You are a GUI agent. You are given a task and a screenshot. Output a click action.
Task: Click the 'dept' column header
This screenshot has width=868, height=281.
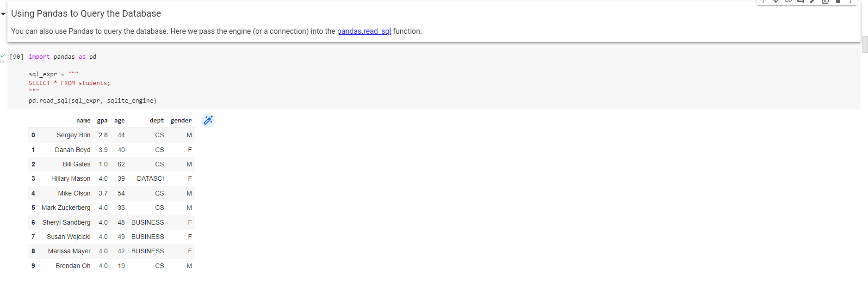[x=157, y=121]
